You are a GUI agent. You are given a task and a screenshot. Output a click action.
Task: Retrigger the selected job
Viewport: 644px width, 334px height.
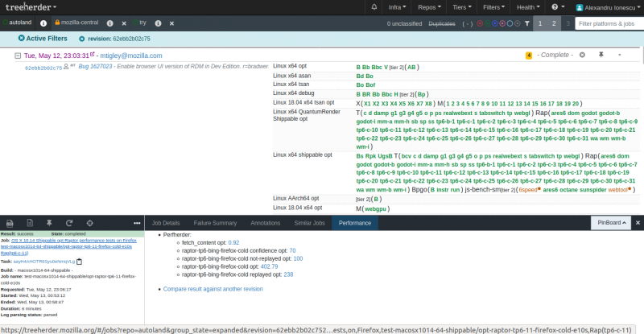(x=69, y=223)
